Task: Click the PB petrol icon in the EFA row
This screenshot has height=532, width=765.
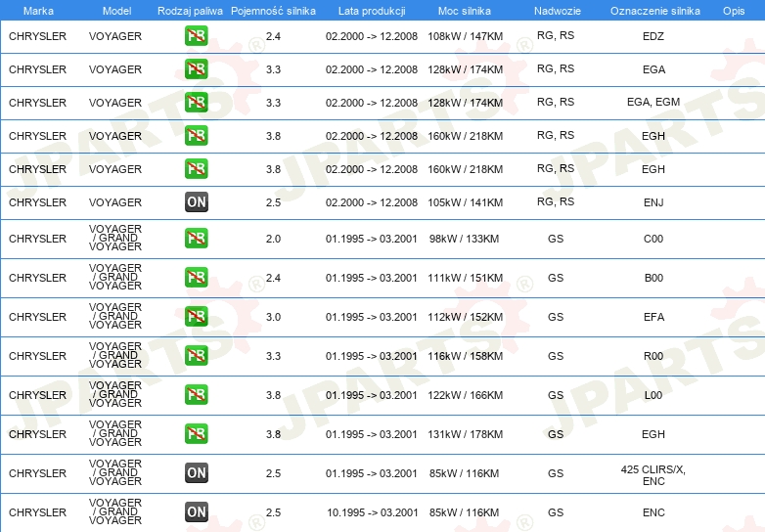Action: tap(196, 316)
